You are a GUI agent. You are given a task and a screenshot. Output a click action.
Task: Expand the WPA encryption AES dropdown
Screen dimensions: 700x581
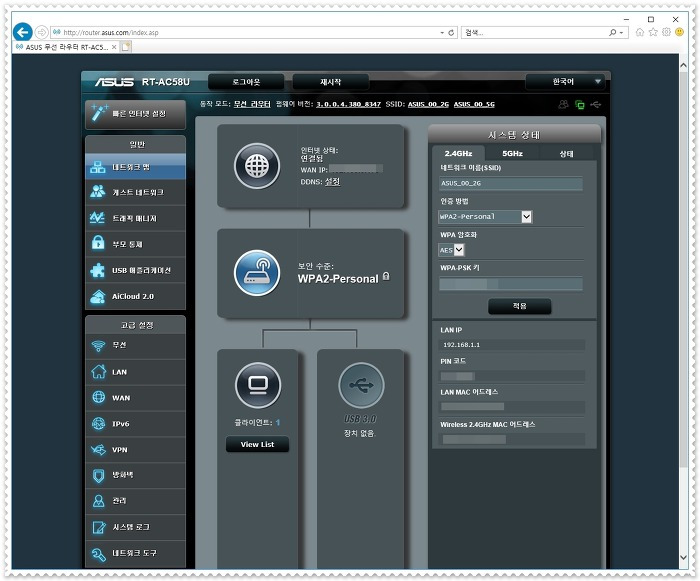click(459, 250)
